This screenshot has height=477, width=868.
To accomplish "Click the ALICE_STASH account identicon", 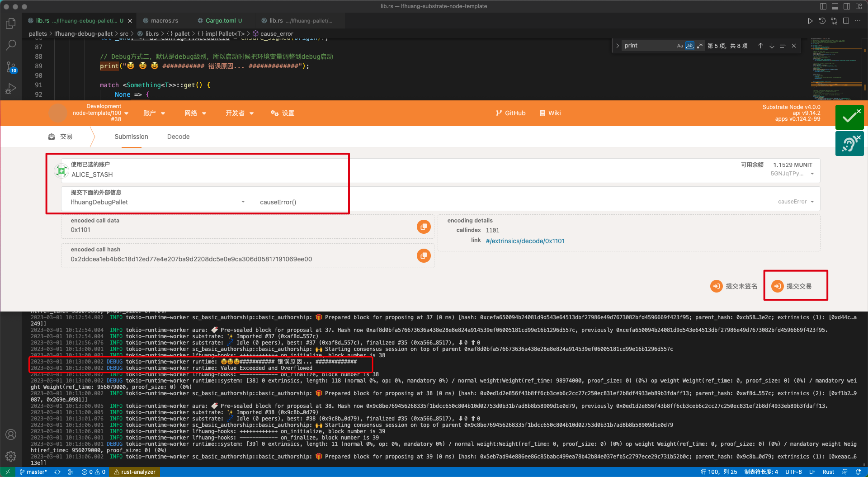I will click(x=61, y=170).
